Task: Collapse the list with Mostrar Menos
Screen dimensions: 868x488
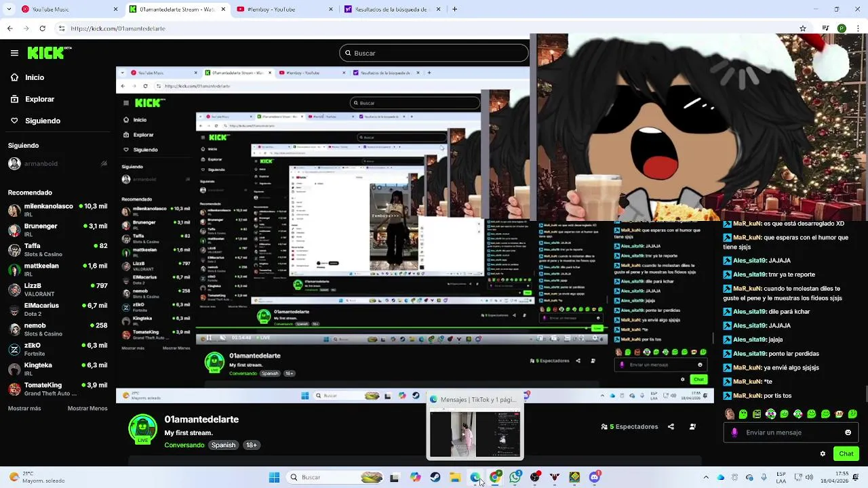Action: (87, 409)
